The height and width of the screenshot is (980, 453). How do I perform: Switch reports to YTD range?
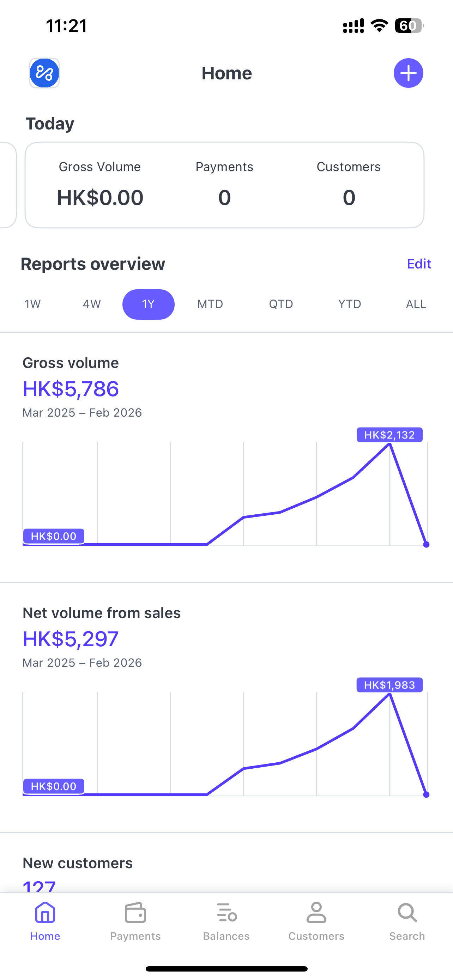pyautogui.click(x=350, y=304)
